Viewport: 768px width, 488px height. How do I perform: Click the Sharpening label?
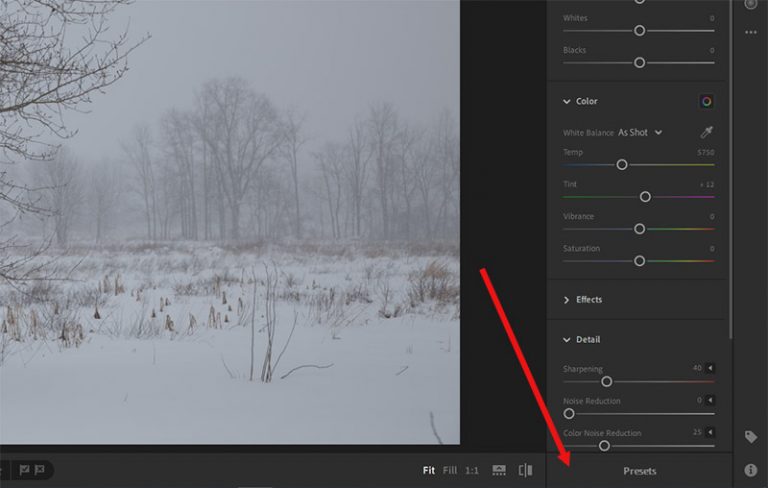coord(583,369)
